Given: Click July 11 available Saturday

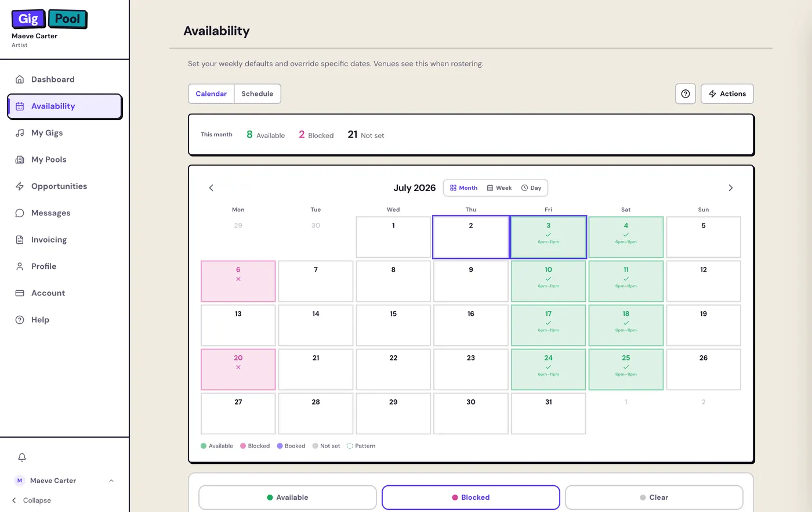Looking at the screenshot, I should pos(626,281).
